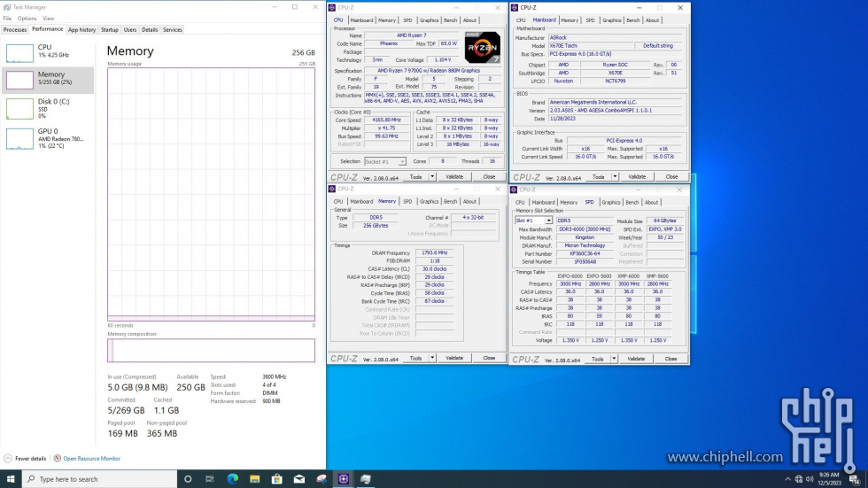
Task: Select Part Number field KF560C36-64
Action: 584,253
